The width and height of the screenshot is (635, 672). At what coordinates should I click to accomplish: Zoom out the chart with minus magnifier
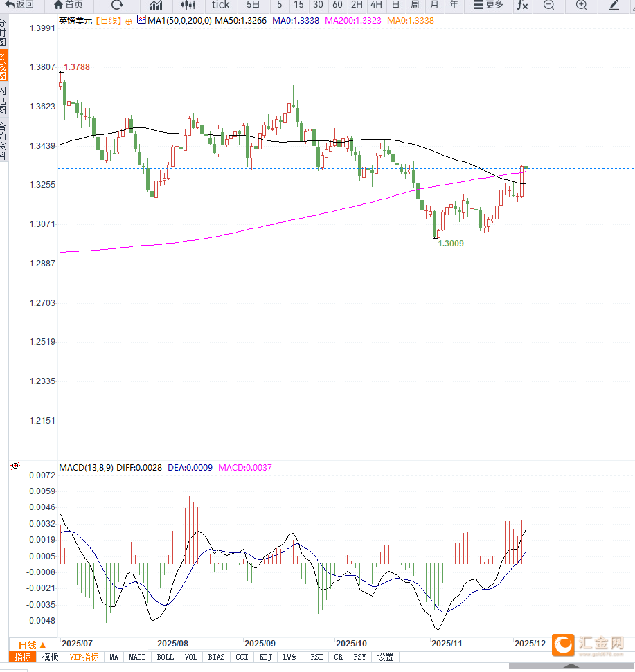pyautogui.click(x=548, y=5)
